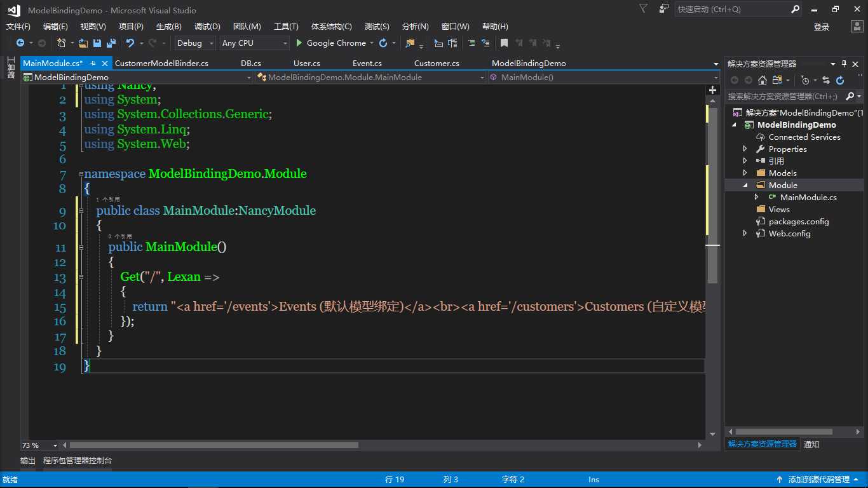This screenshot has width=868, height=488.
Task: Switch to the DB.cs tab
Action: point(251,64)
